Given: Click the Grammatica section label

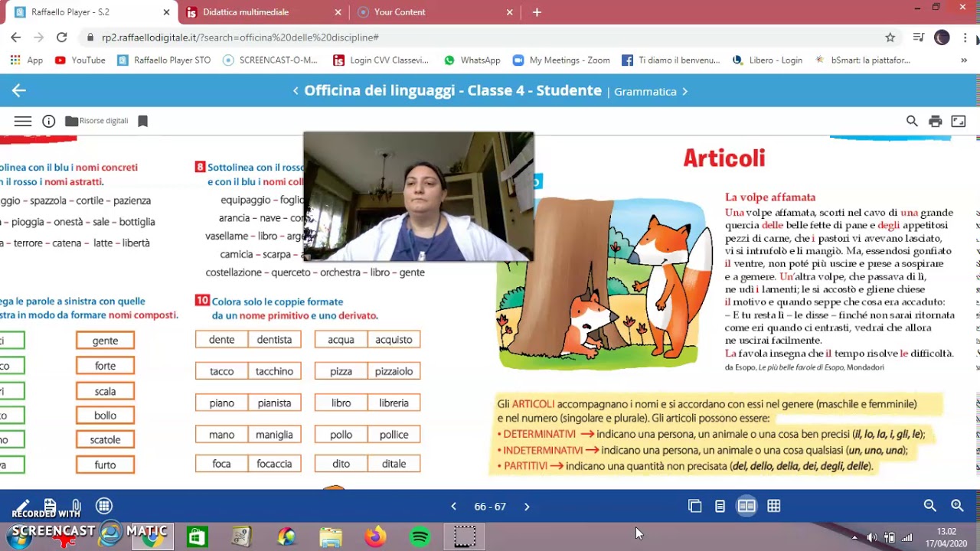Looking at the screenshot, I should (x=645, y=91).
